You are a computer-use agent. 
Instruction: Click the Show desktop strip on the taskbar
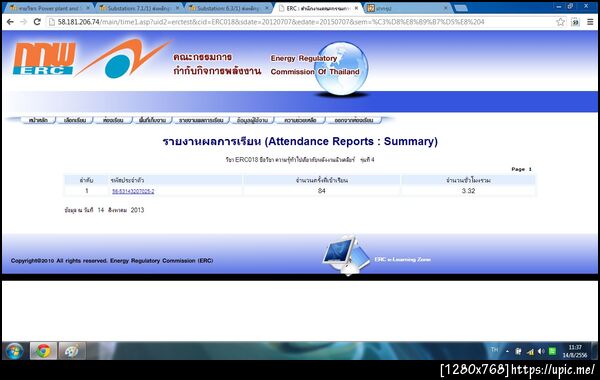pyautogui.click(x=596, y=351)
